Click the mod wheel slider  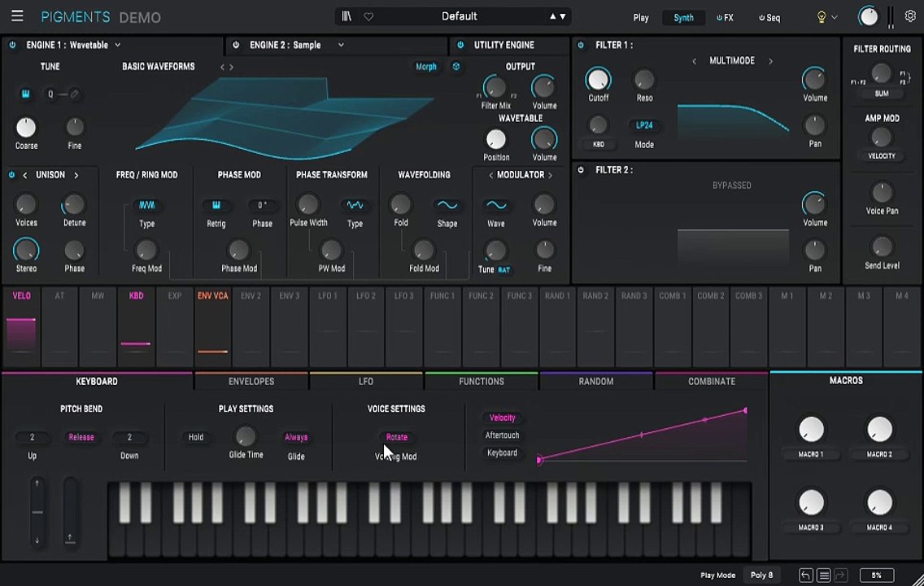point(70,512)
